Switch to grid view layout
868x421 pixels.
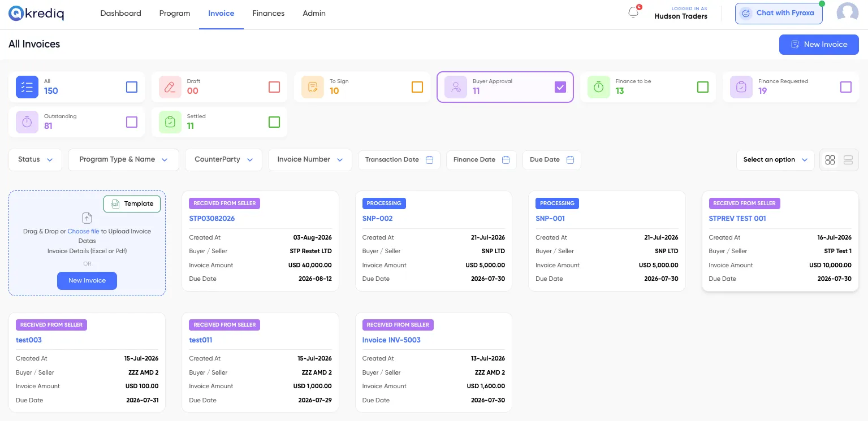[x=830, y=160]
